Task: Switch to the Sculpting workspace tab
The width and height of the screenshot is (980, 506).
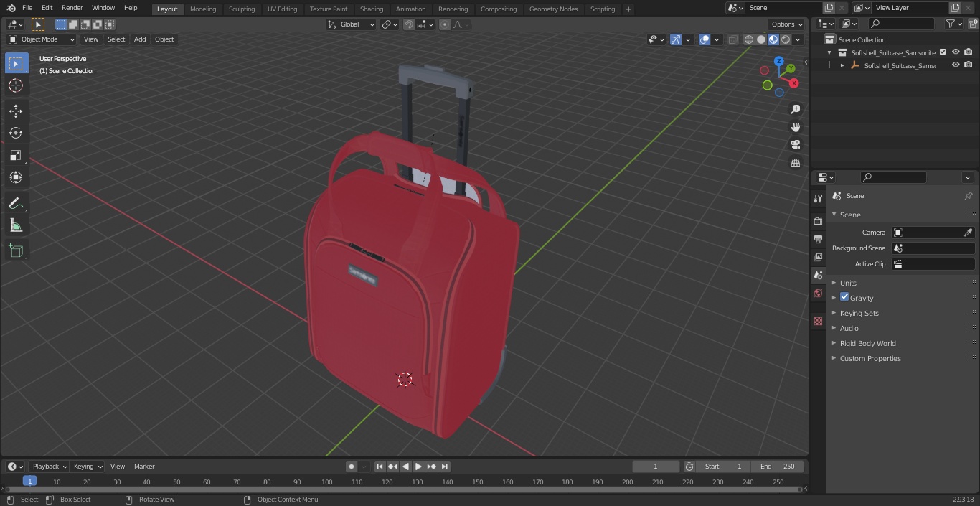Action: [x=242, y=9]
